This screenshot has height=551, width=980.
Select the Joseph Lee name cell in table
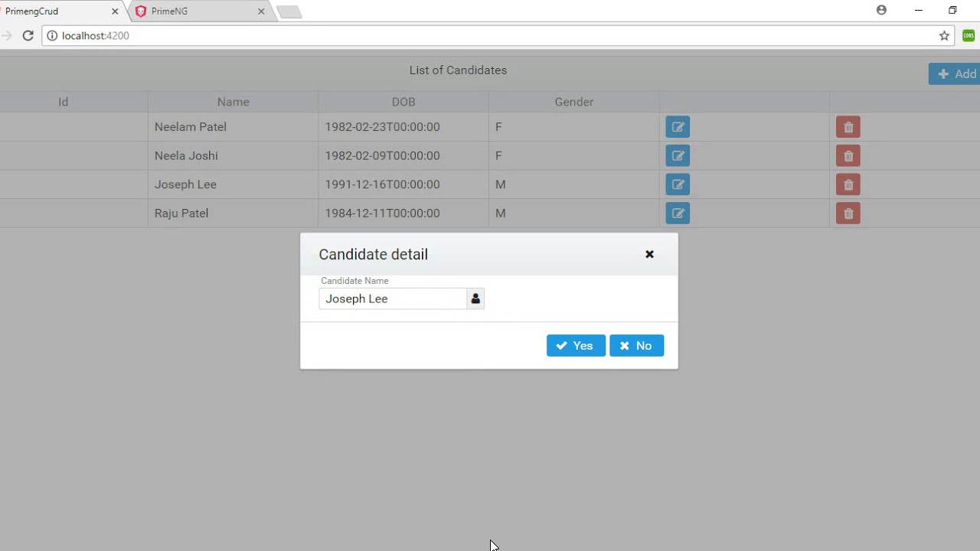click(234, 184)
